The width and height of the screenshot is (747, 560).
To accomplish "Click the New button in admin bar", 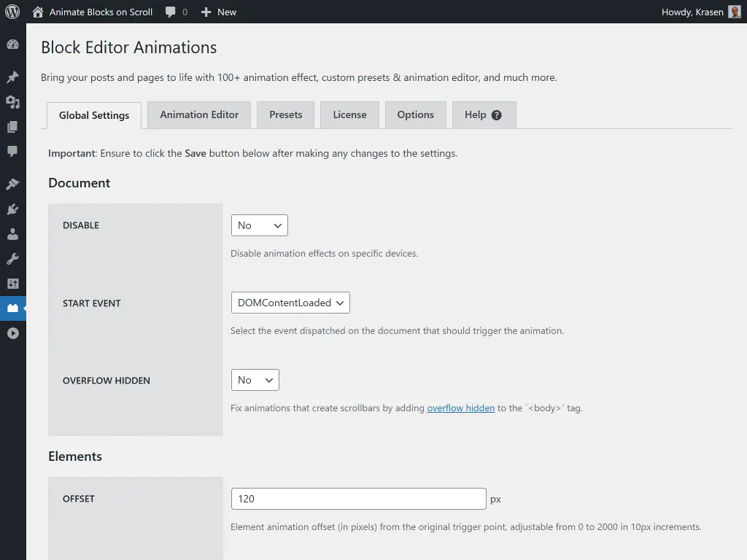I will [218, 12].
